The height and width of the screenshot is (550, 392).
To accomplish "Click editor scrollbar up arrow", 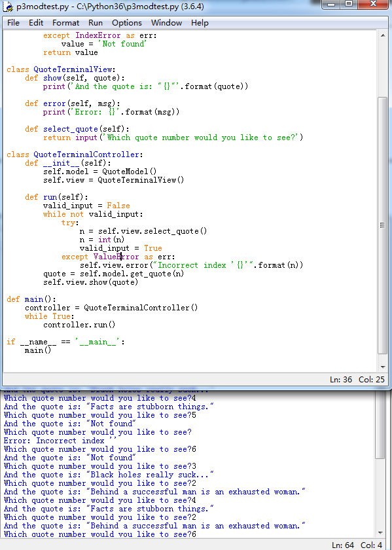I will coord(383,35).
